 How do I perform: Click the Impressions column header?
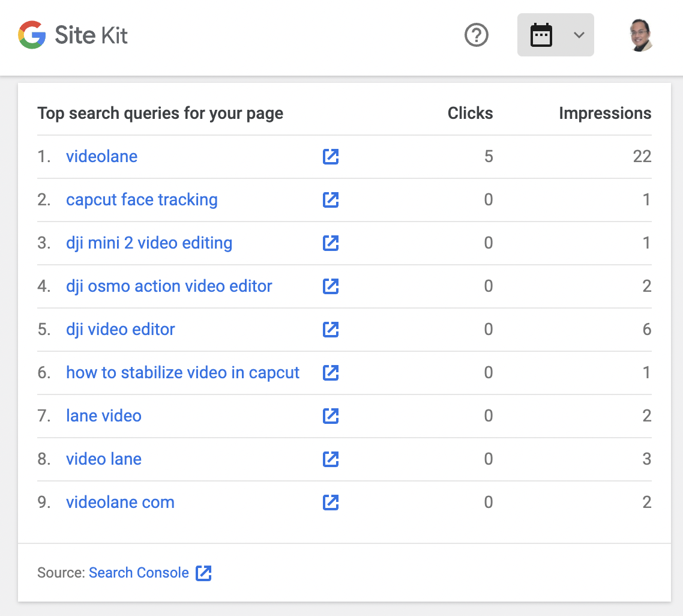(605, 113)
